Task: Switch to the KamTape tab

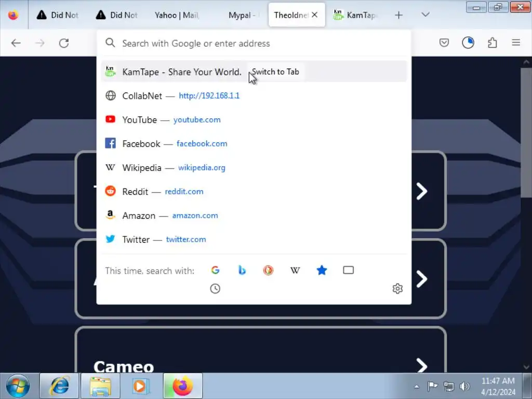Action: pyautogui.click(x=355, y=15)
